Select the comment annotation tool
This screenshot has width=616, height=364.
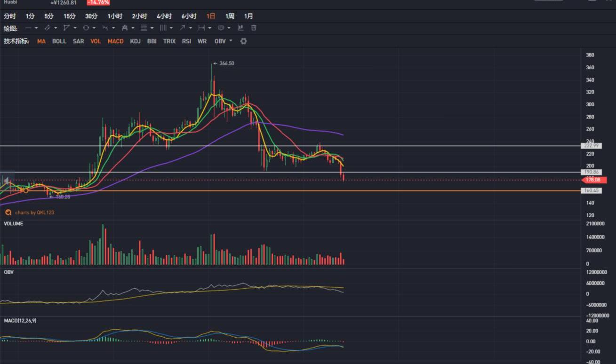221,28
